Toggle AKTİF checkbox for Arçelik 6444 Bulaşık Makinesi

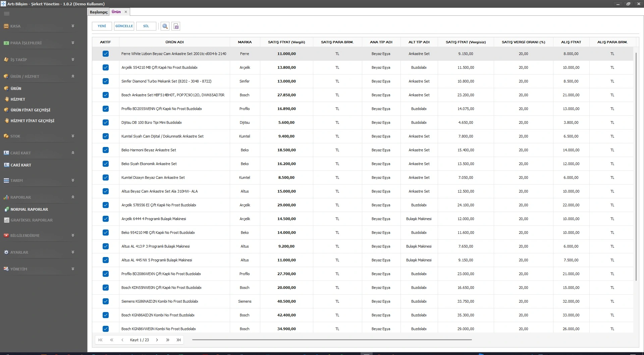tap(106, 219)
